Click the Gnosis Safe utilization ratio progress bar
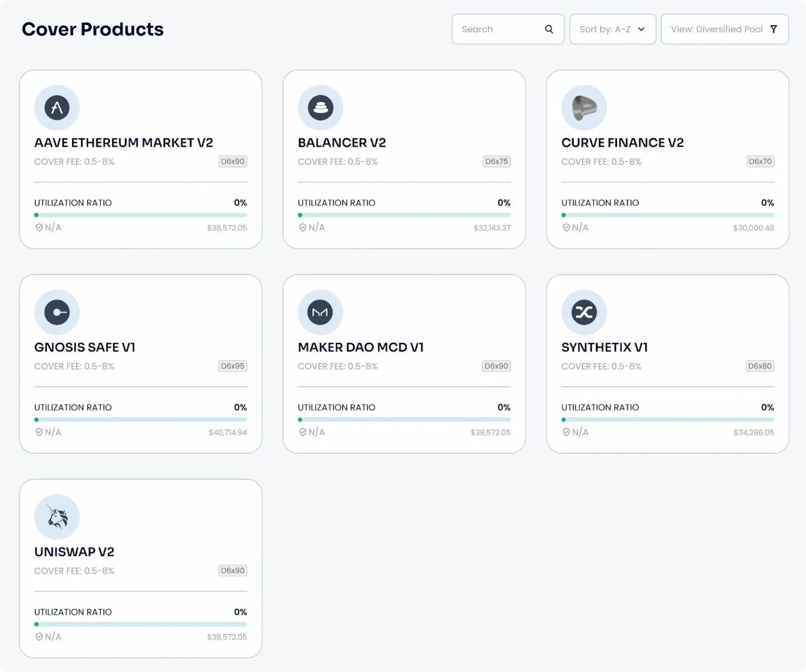 point(141,420)
